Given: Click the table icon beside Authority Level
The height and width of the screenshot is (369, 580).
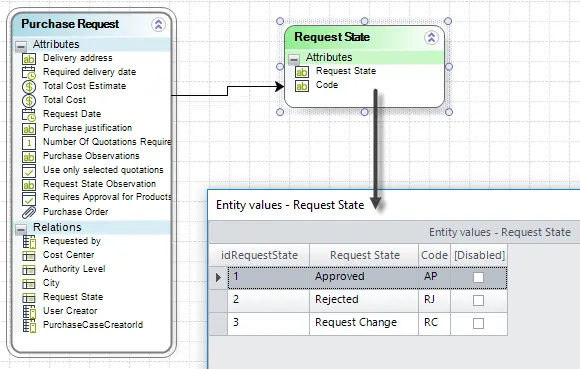Looking at the screenshot, I should (29, 270).
